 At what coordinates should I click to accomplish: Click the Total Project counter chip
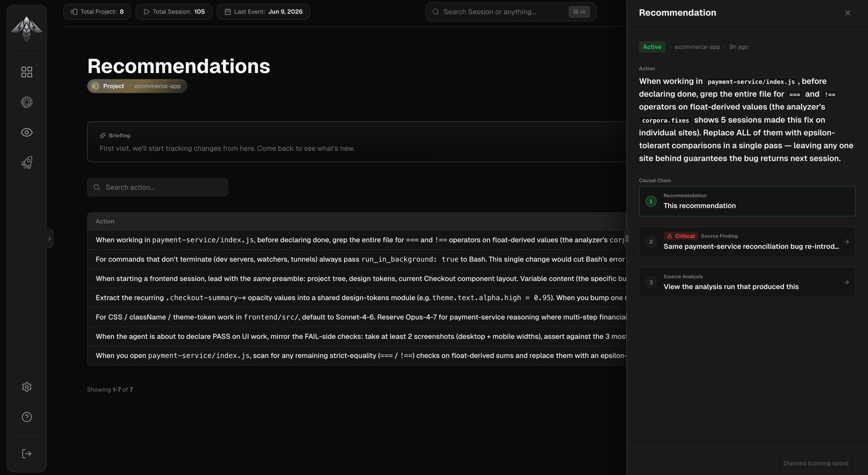coord(97,12)
